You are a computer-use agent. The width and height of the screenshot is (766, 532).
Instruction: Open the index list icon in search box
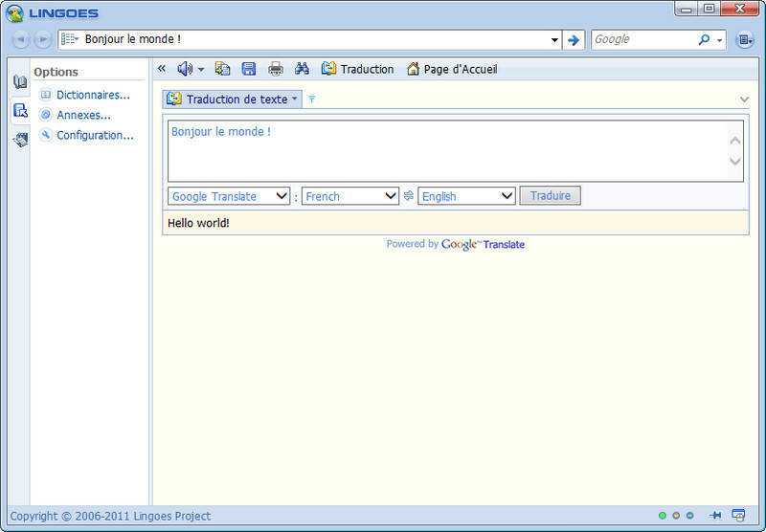[69, 39]
